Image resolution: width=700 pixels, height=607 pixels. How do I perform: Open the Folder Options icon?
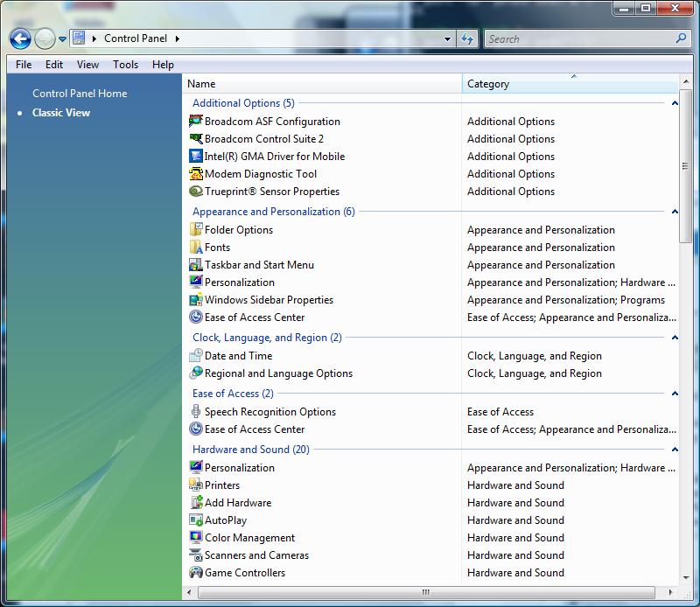[x=195, y=229]
